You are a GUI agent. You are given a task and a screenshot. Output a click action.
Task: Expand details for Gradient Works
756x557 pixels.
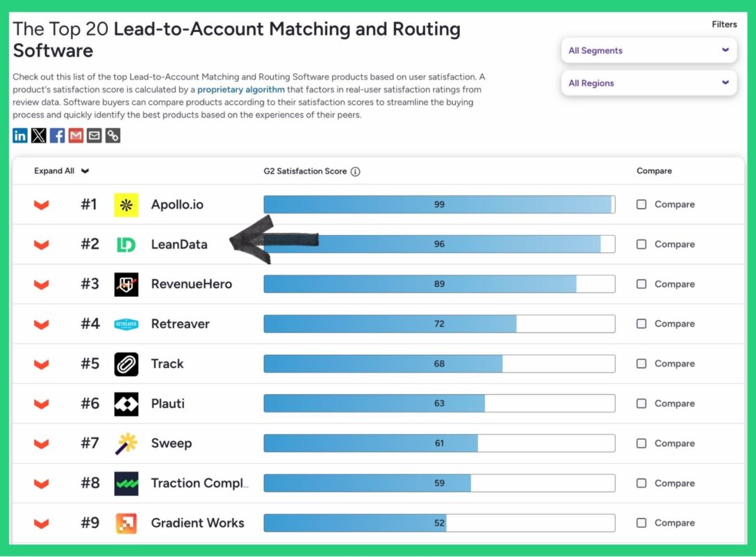pos(40,522)
